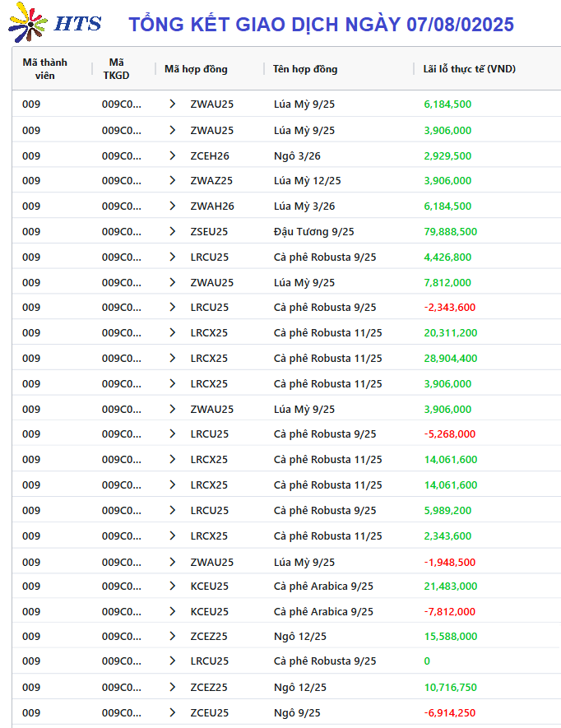This screenshot has width=561, height=728.
Task: Sort by Lãi lỗ thực tế (VND) header
Action: click(470, 69)
